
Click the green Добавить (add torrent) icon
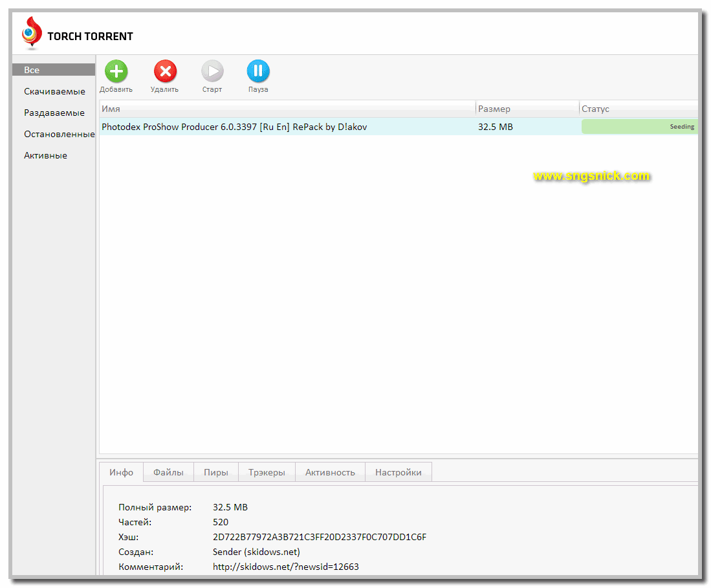116,71
